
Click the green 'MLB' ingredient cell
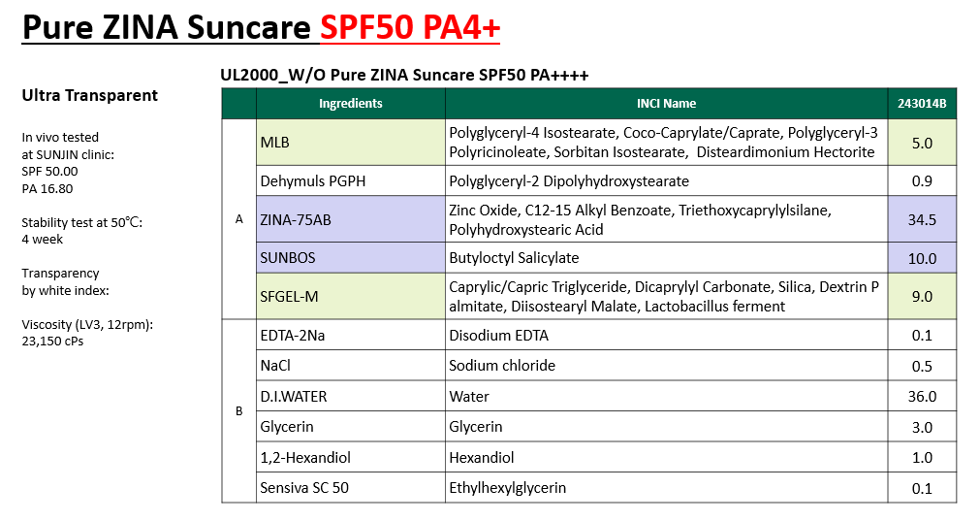click(350, 143)
